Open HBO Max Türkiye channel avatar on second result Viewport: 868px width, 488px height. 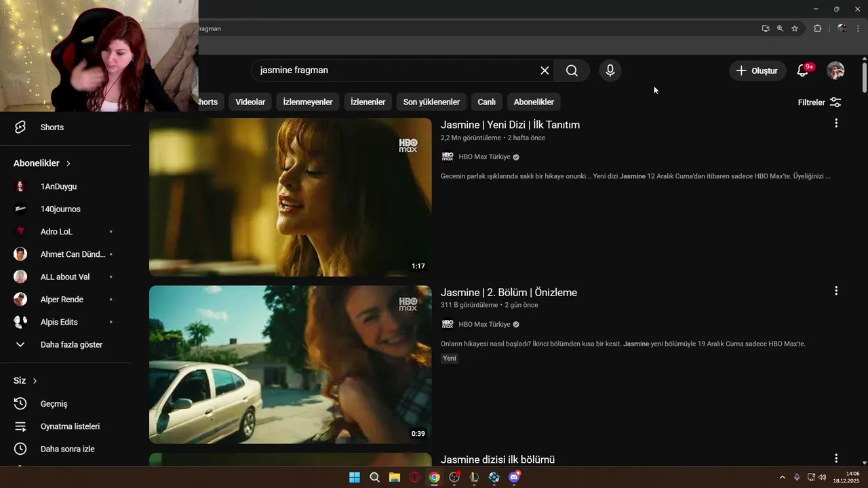pos(448,324)
